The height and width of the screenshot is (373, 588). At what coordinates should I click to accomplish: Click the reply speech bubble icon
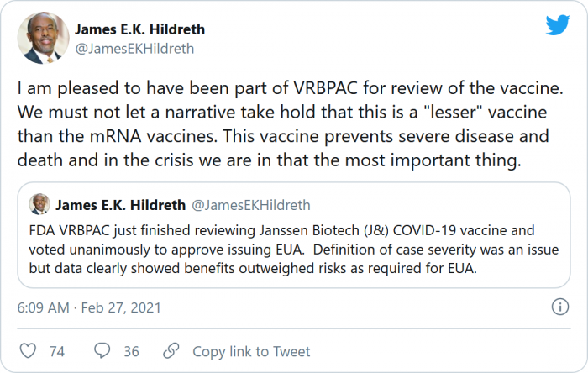pos(102,351)
